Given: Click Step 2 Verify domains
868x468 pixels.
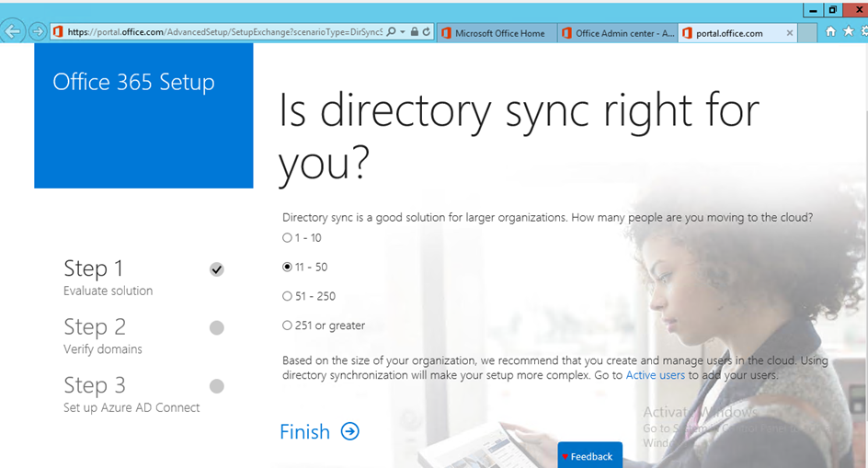Looking at the screenshot, I should [103, 336].
